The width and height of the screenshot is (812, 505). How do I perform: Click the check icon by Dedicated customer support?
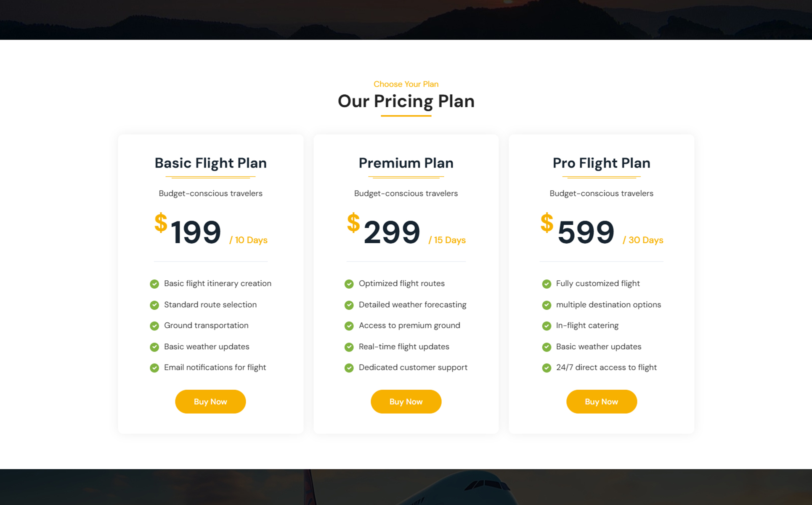(349, 368)
